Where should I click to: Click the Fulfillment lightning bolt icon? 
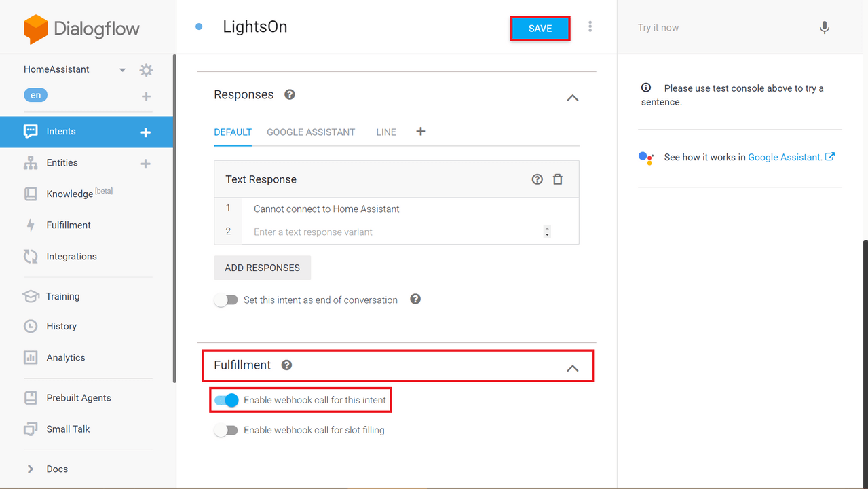pos(31,225)
